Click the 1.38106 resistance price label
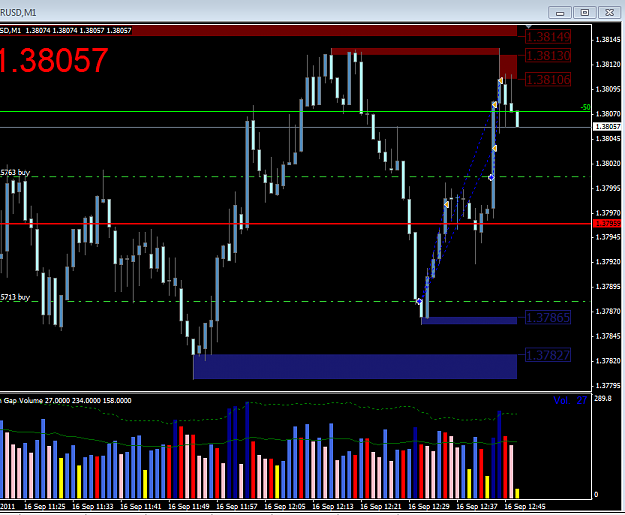This screenshot has height=515, width=625. pos(548,79)
